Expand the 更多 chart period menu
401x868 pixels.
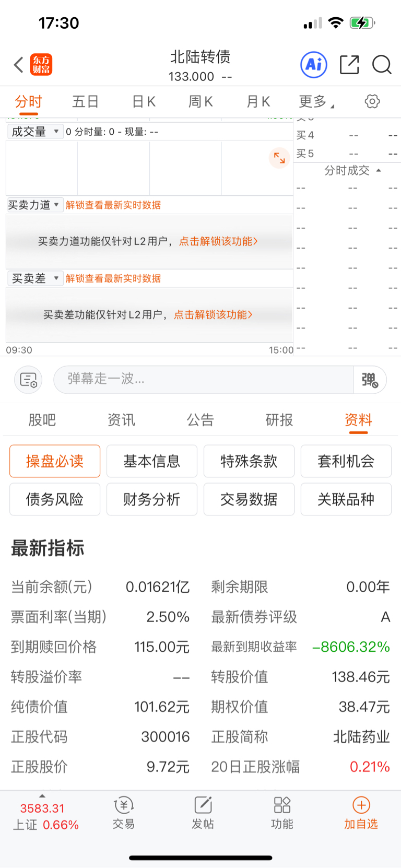316,101
